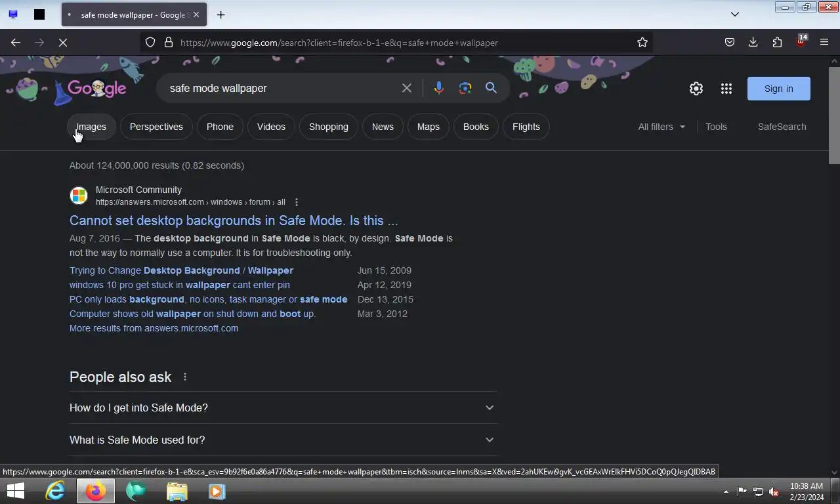Image resolution: width=840 pixels, height=504 pixels.
Task: Submit search with magnifier icon
Action: pos(491,88)
